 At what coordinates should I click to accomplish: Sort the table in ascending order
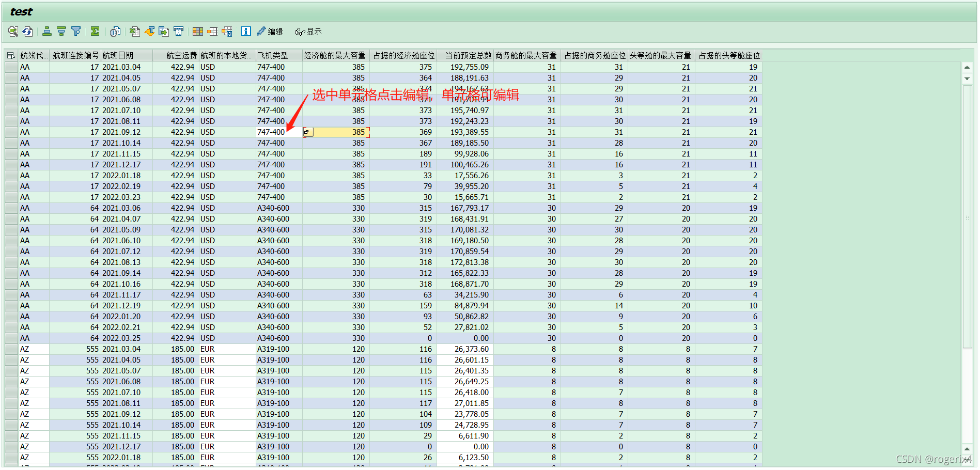47,32
